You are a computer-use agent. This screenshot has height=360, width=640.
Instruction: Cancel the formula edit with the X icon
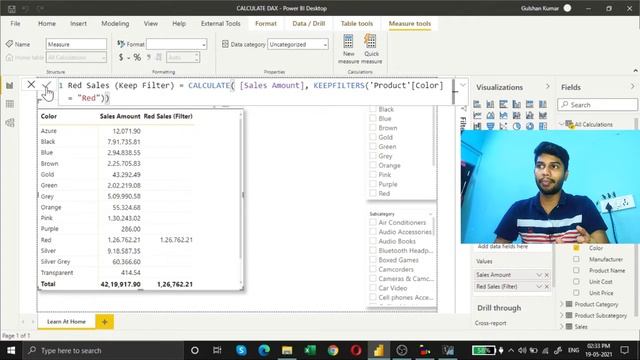pos(31,84)
